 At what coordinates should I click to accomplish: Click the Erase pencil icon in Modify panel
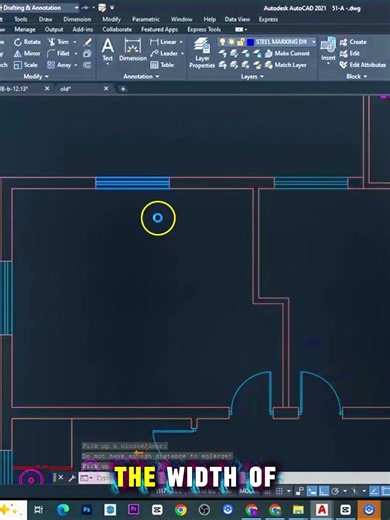pyautogui.click(x=87, y=42)
